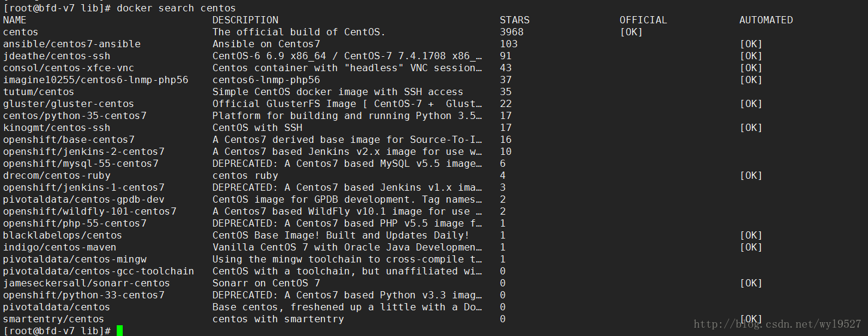The width and height of the screenshot is (868, 336).
Task: Click the DESCRIPTION column header
Action: [x=245, y=20]
